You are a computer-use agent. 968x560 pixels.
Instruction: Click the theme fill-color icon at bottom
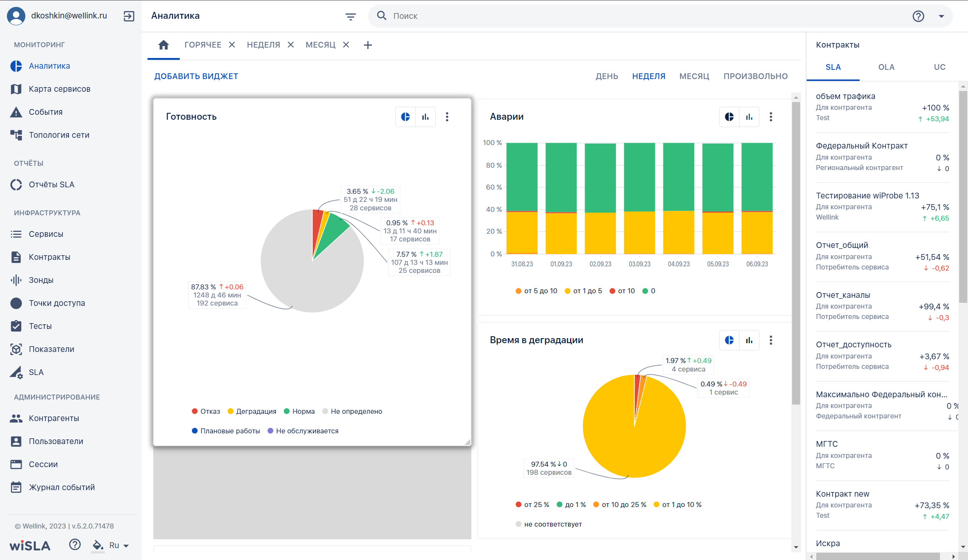[x=98, y=545]
